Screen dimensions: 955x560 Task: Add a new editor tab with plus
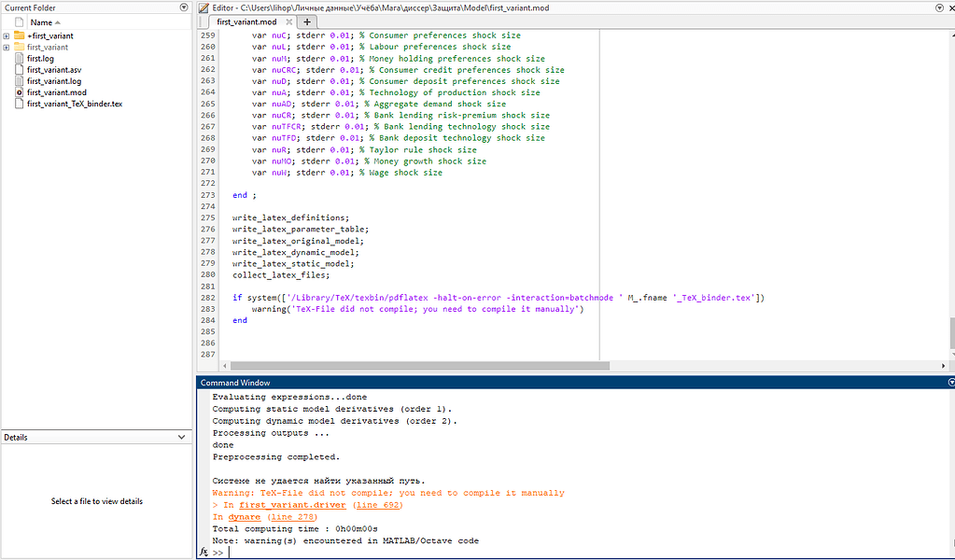tap(307, 21)
